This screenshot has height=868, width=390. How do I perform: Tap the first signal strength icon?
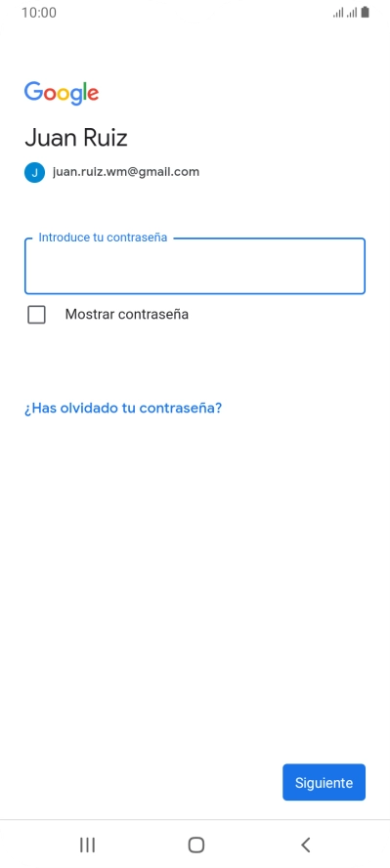click(x=338, y=12)
